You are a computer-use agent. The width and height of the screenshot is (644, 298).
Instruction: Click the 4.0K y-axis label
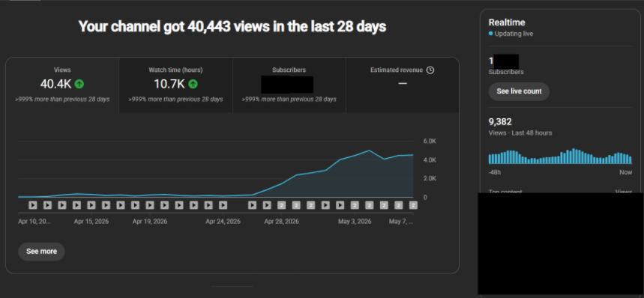[x=430, y=160]
